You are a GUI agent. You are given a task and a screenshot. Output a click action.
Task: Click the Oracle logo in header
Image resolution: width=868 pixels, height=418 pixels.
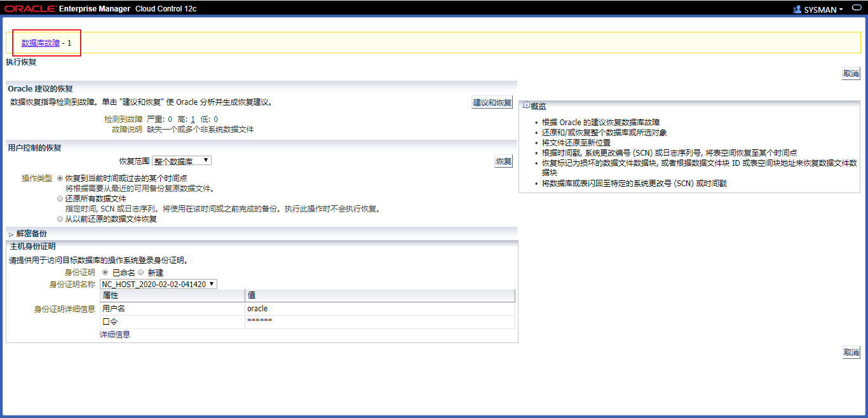tap(30, 9)
